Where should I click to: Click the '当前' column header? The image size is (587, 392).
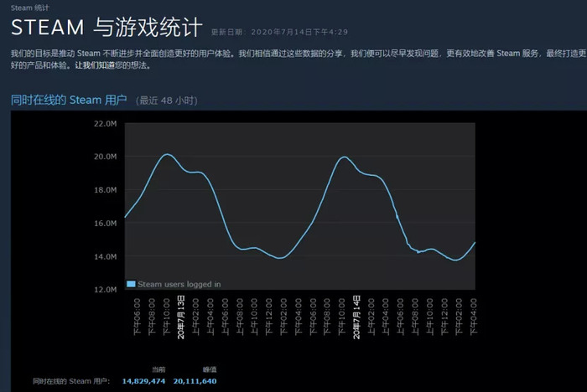tap(158, 369)
